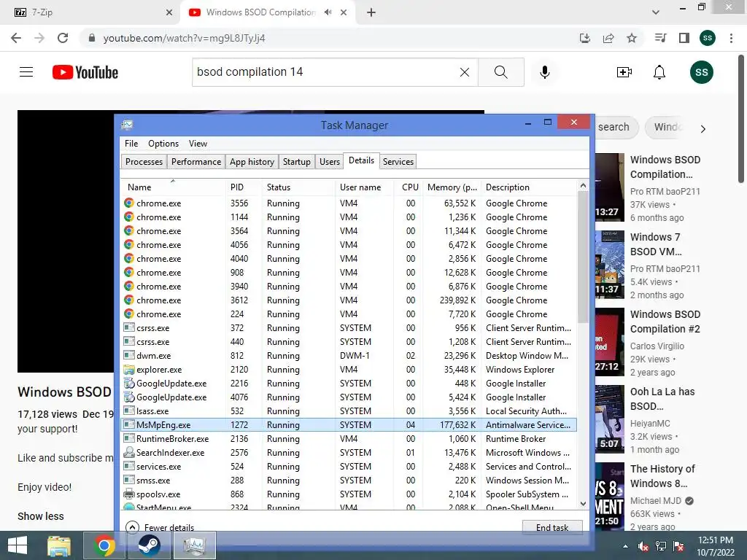Open Task Manager View menu
The height and width of the screenshot is (560, 747).
pos(198,144)
